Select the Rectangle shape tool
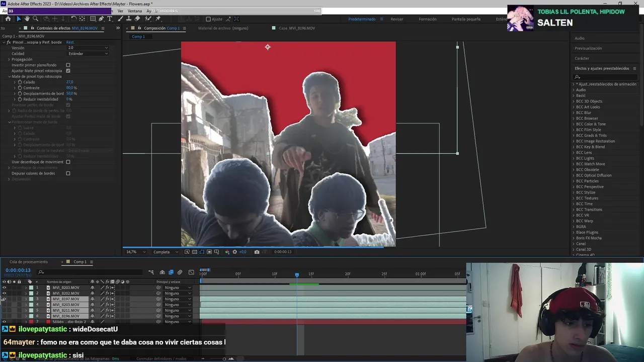The width and height of the screenshot is (644, 362). point(93,19)
